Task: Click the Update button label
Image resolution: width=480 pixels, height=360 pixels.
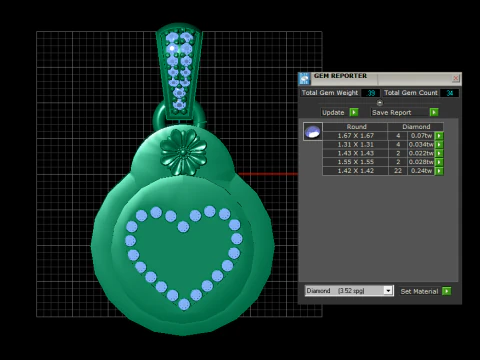Action: coord(333,112)
